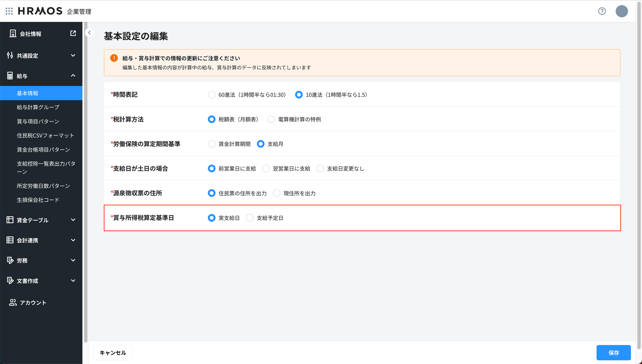642x364 pixels.
Task: Choose 電算機計算の特例 tax method
Action: click(271, 119)
